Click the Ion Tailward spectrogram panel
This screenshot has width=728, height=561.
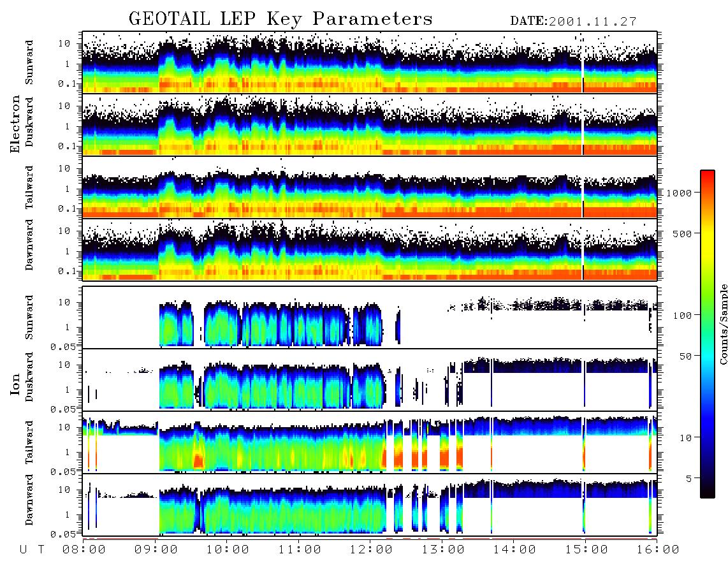(370, 442)
